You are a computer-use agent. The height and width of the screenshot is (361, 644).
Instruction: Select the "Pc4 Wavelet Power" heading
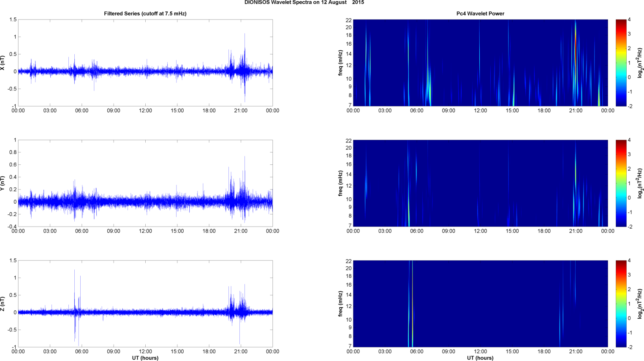coord(480,14)
